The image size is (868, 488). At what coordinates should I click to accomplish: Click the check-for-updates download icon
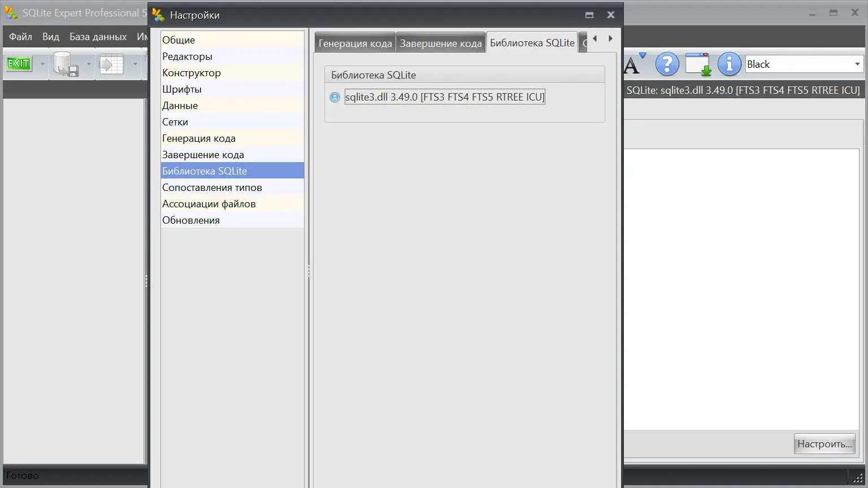pos(698,64)
